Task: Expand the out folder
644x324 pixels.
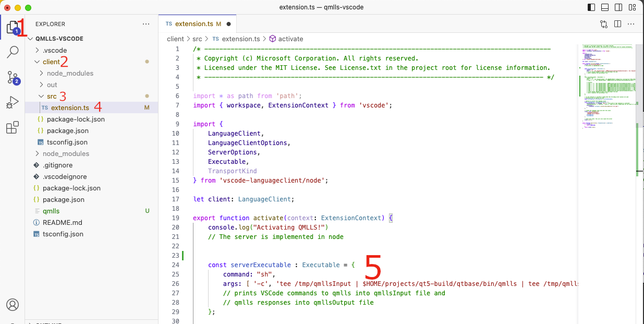Action: tap(52, 85)
